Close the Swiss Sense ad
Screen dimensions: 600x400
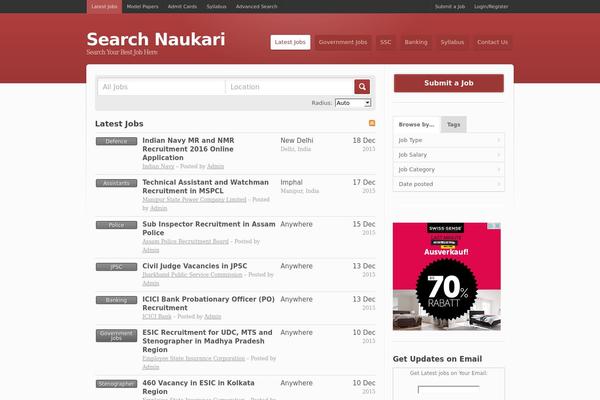[x=497, y=226]
